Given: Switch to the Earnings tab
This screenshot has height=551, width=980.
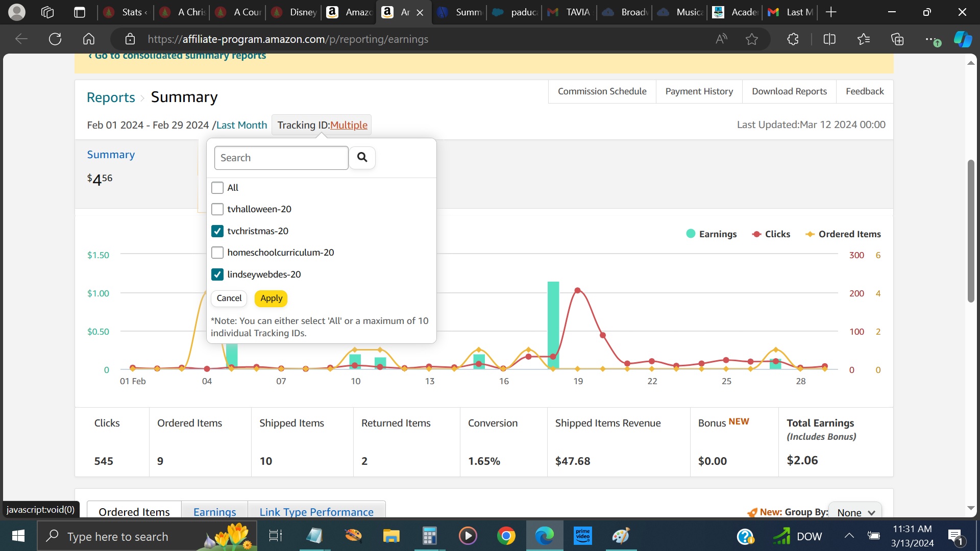Looking at the screenshot, I should [x=214, y=511].
